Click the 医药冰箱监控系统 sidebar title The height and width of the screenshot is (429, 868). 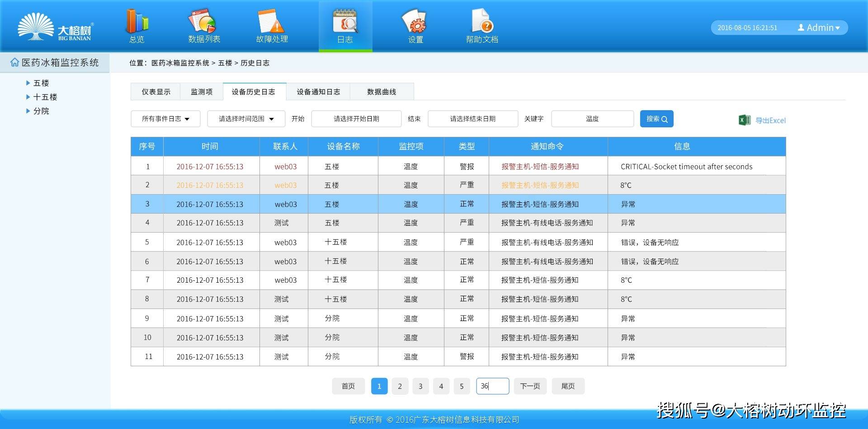click(60, 62)
